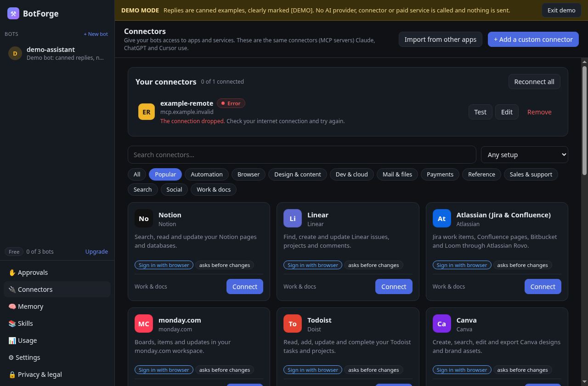Filter by Payments category
This screenshot has width=588, height=386.
tap(440, 175)
